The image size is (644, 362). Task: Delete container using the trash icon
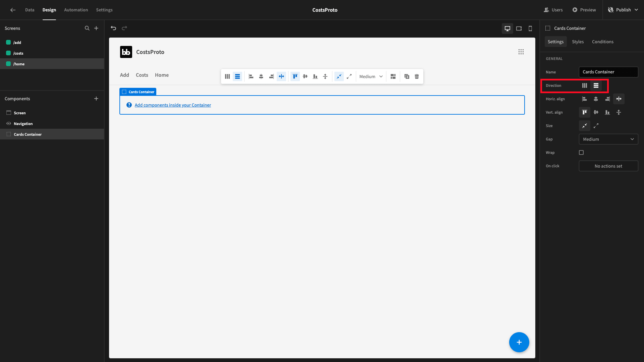pyautogui.click(x=417, y=76)
